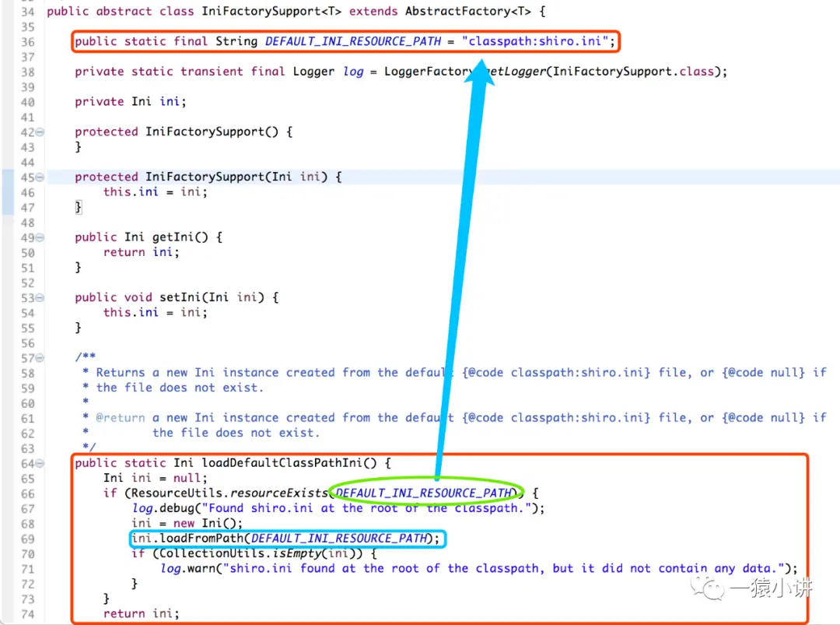The height and width of the screenshot is (625, 840).
Task: Collapse setIni method fold at line 53
Action: [x=40, y=297]
